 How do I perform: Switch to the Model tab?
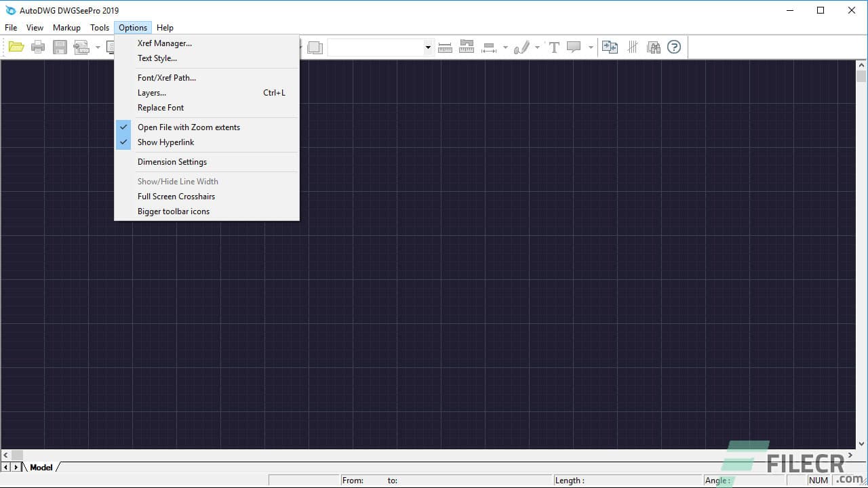pos(41,467)
